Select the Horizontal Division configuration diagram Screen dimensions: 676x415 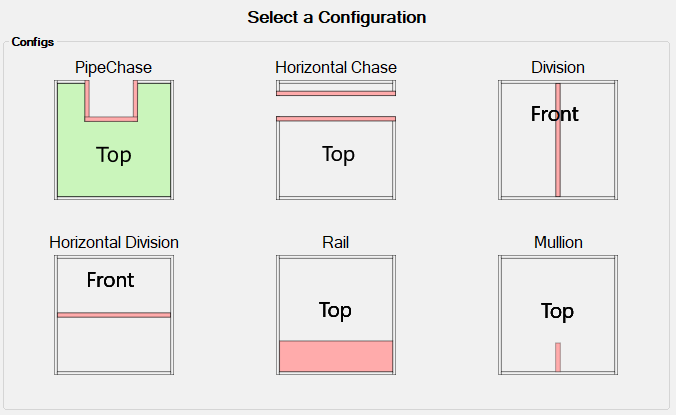coord(114,315)
